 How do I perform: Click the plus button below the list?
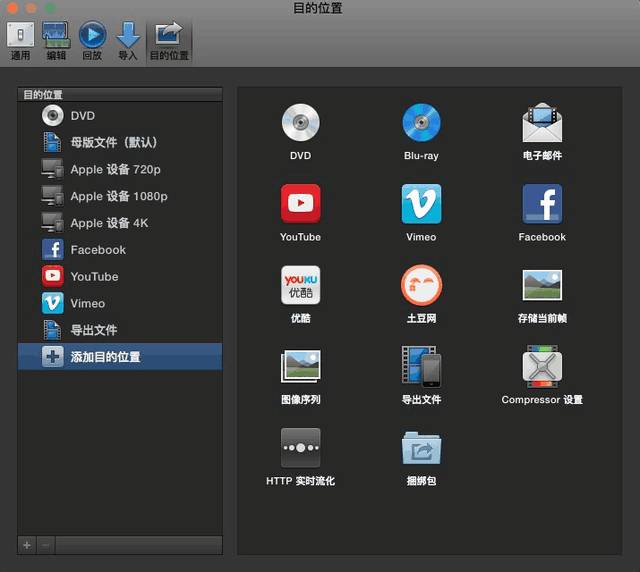coord(27,545)
